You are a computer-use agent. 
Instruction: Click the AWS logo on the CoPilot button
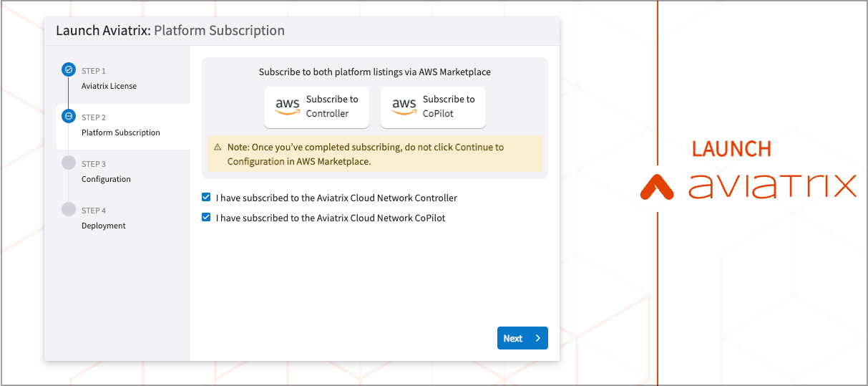tap(404, 107)
